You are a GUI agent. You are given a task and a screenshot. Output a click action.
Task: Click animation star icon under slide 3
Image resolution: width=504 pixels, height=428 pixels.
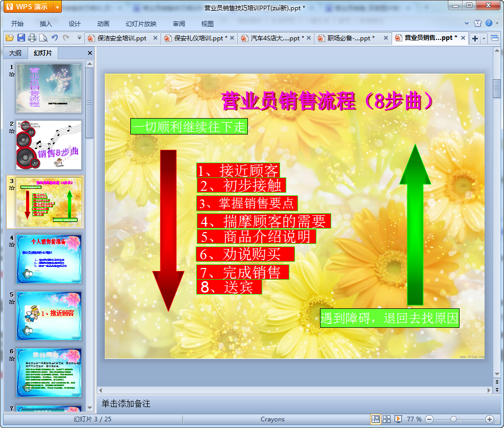[x=12, y=188]
